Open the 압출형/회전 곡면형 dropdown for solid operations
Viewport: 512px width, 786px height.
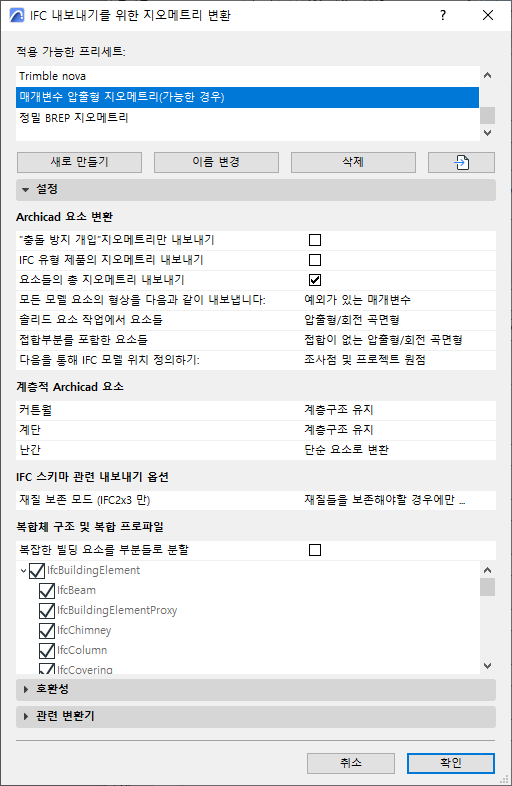click(x=352, y=320)
